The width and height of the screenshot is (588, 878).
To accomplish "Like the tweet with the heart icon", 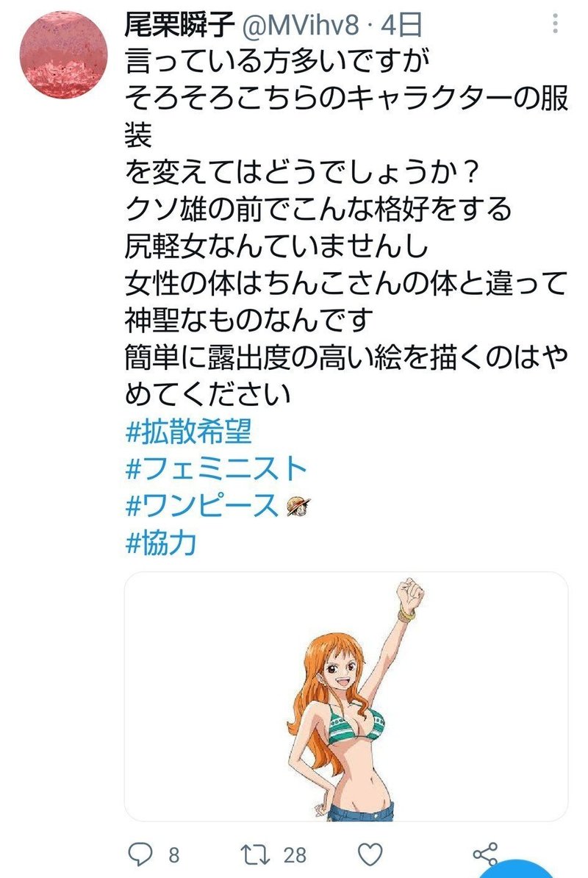I will tap(370, 854).
